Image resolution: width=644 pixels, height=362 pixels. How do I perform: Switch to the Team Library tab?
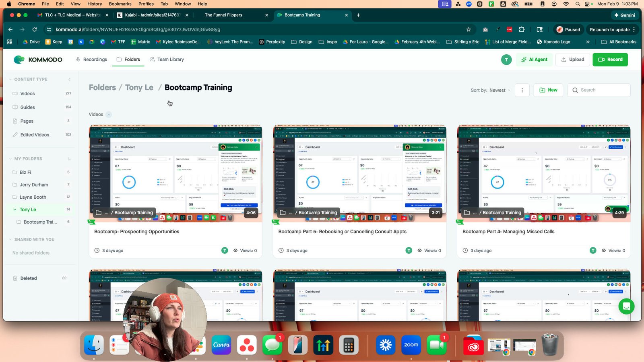(167, 60)
